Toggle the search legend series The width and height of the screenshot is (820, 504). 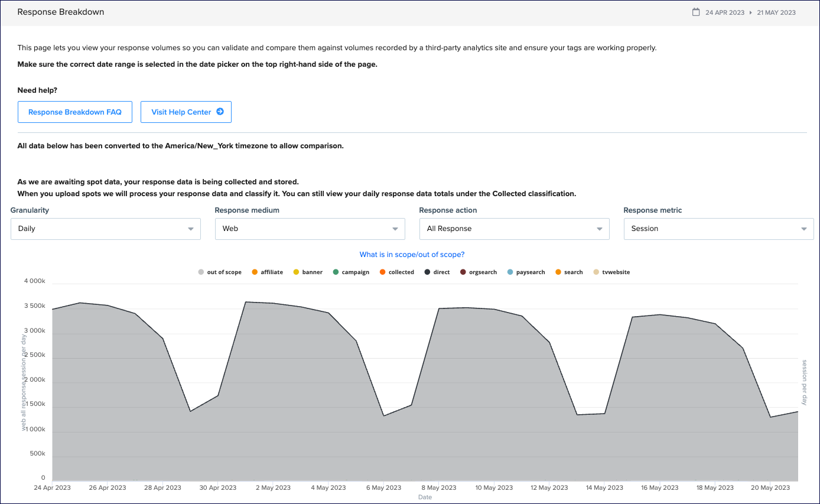coord(569,272)
